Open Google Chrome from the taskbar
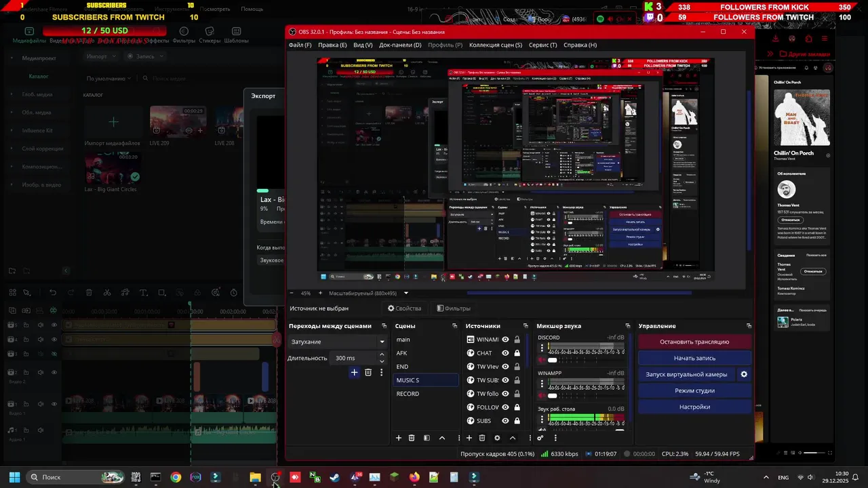 click(176, 477)
